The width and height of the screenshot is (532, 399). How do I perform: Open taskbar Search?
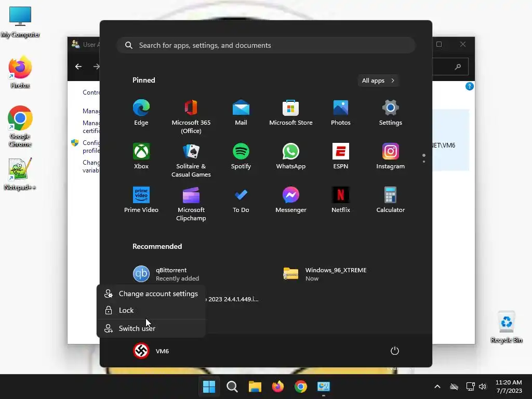tap(232, 387)
